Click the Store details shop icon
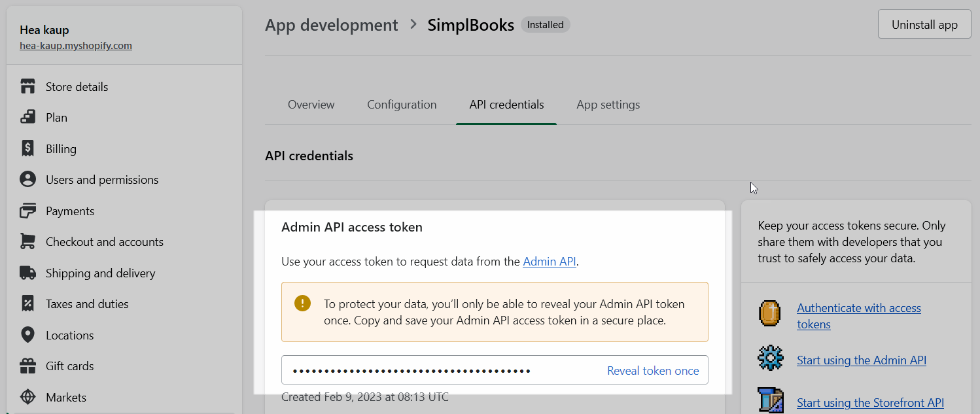Screen dimensions: 980x414 tap(27, 87)
